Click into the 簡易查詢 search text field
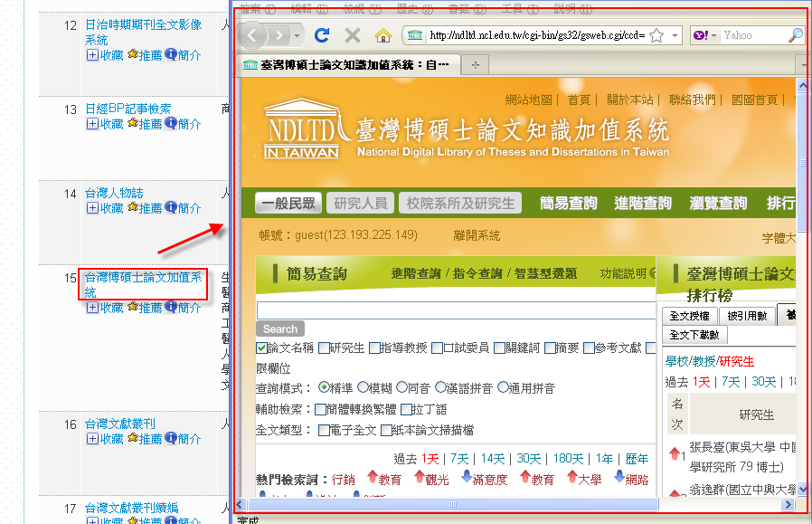812x524 pixels. [457, 310]
